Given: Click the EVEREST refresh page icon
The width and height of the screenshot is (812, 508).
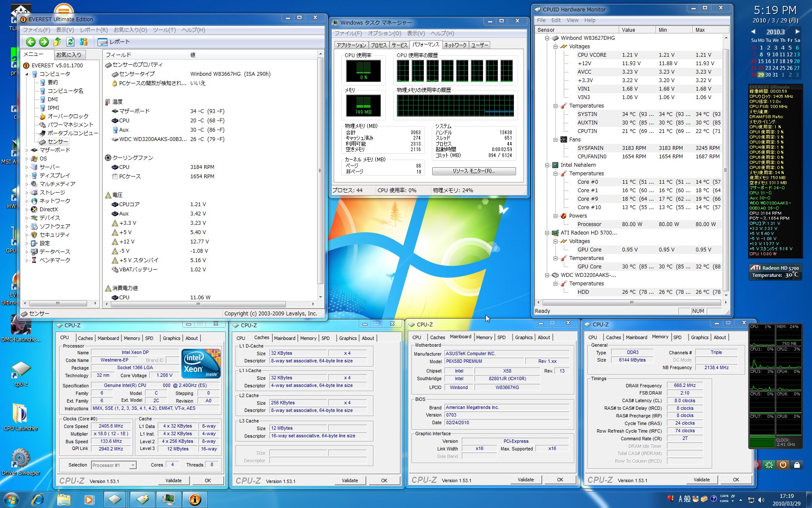Looking at the screenshot, I should pyautogui.click(x=70, y=41).
